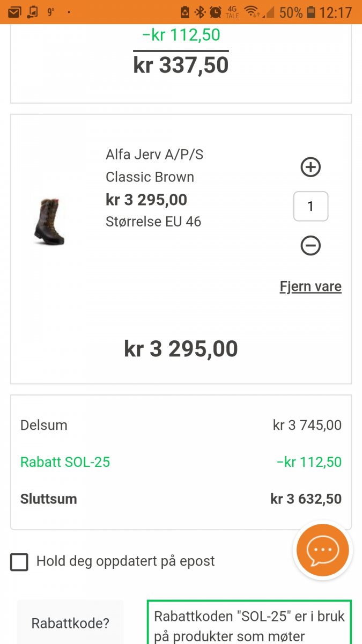Tap the 'Sluttsum' total row
The height and width of the screenshot is (644, 362).
181,499
